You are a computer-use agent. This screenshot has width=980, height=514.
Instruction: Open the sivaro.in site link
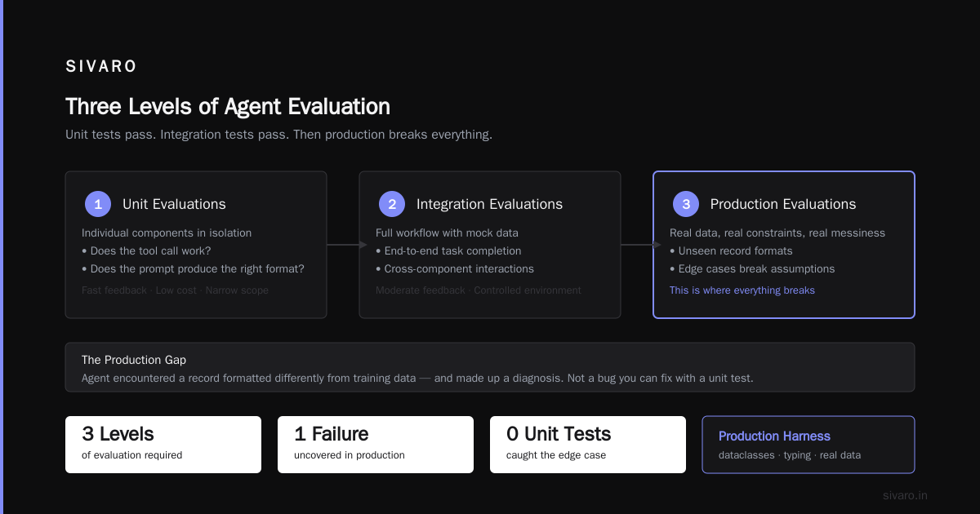click(x=905, y=495)
